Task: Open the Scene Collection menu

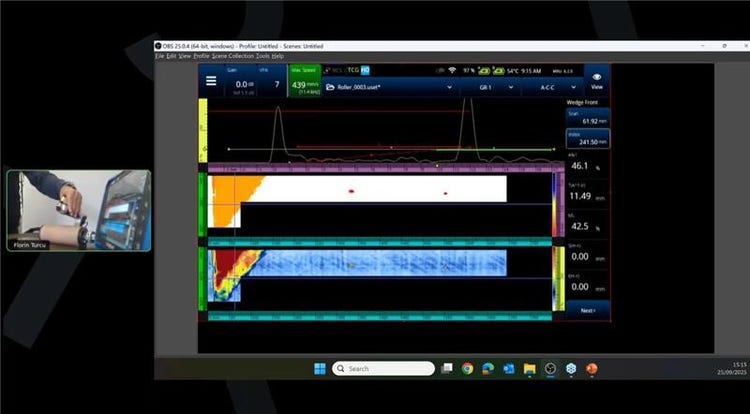Action: point(232,55)
